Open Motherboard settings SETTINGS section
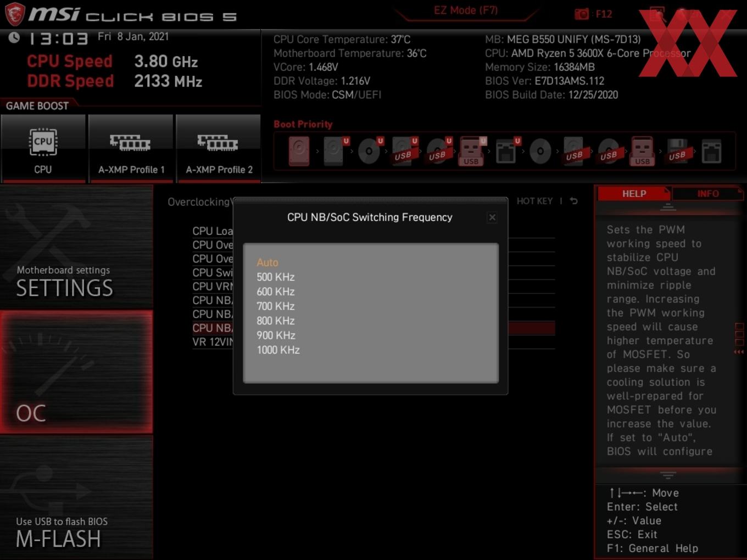747x560 pixels. pos(76,247)
